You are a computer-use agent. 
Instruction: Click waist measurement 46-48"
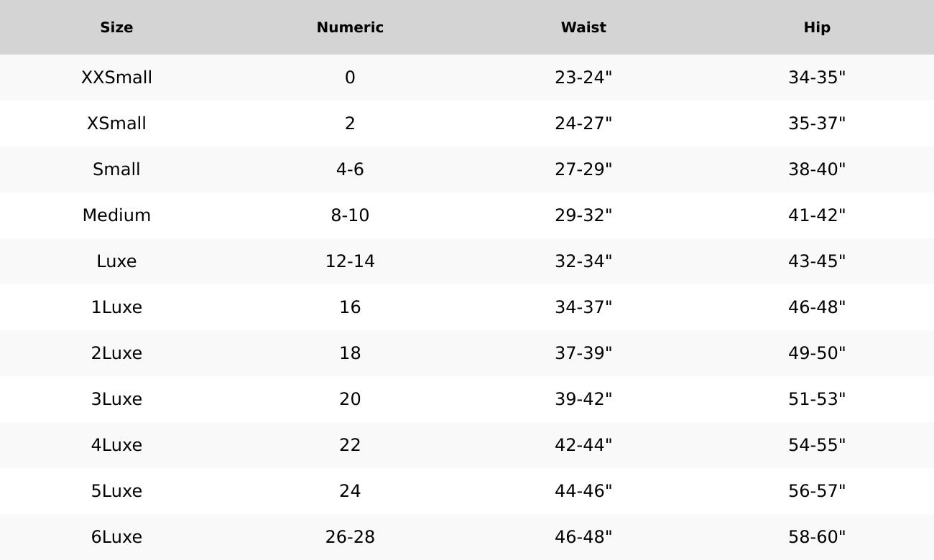pyautogui.click(x=583, y=537)
